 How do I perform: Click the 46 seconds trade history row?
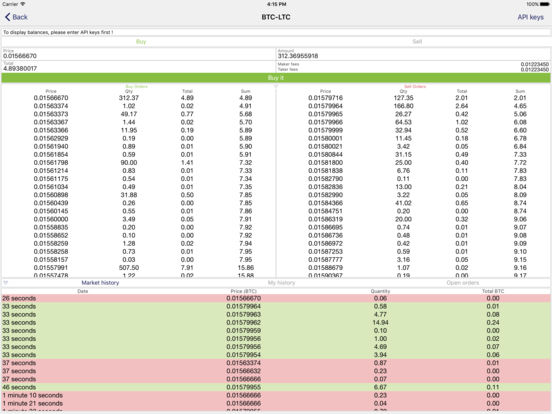[x=276, y=387]
